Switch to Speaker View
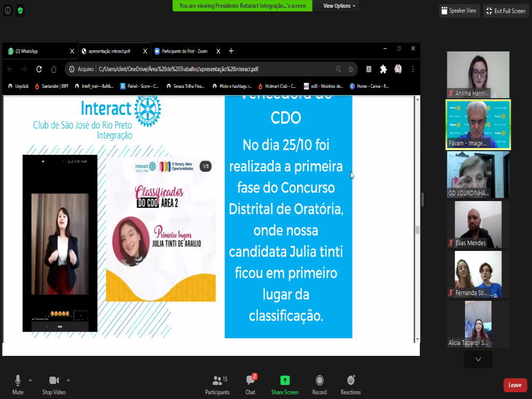532x399 pixels. point(459,10)
